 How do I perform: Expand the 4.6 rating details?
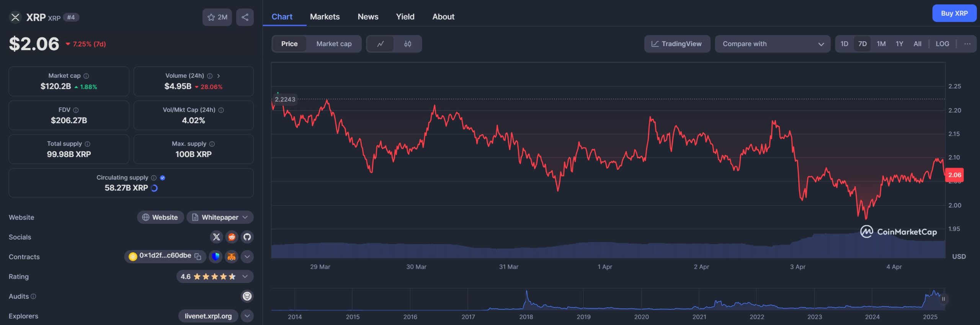[x=215, y=276]
